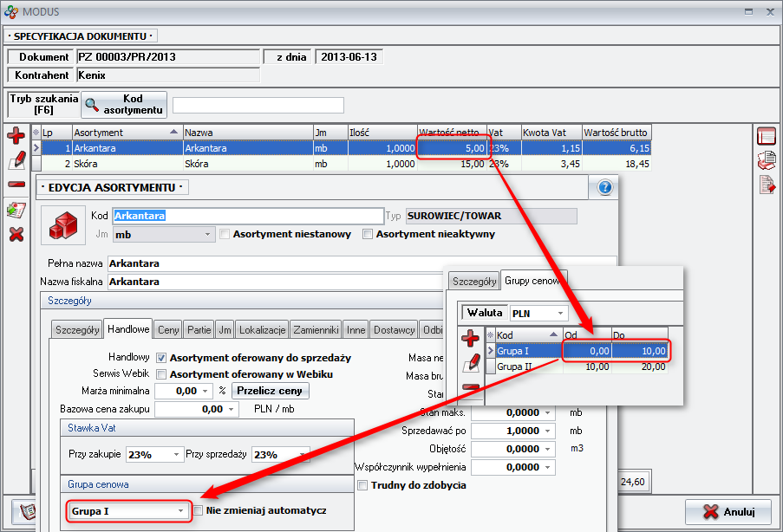Viewport: 783px width, 532px height.
Task: Click the red X delete icon on left sidebar
Action: 15,233
